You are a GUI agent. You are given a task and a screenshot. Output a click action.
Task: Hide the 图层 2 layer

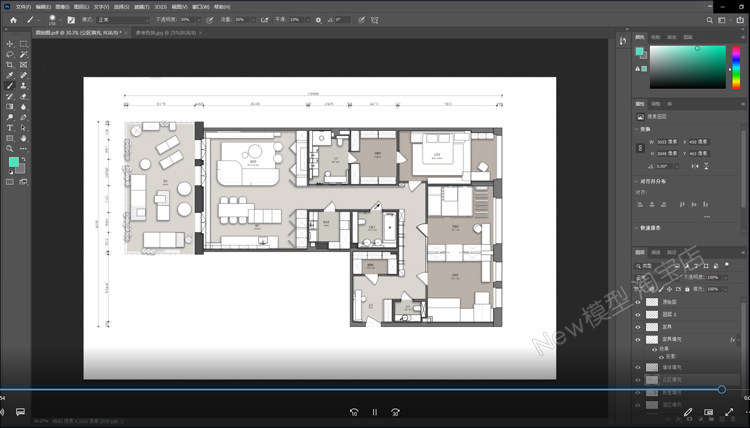(638, 314)
